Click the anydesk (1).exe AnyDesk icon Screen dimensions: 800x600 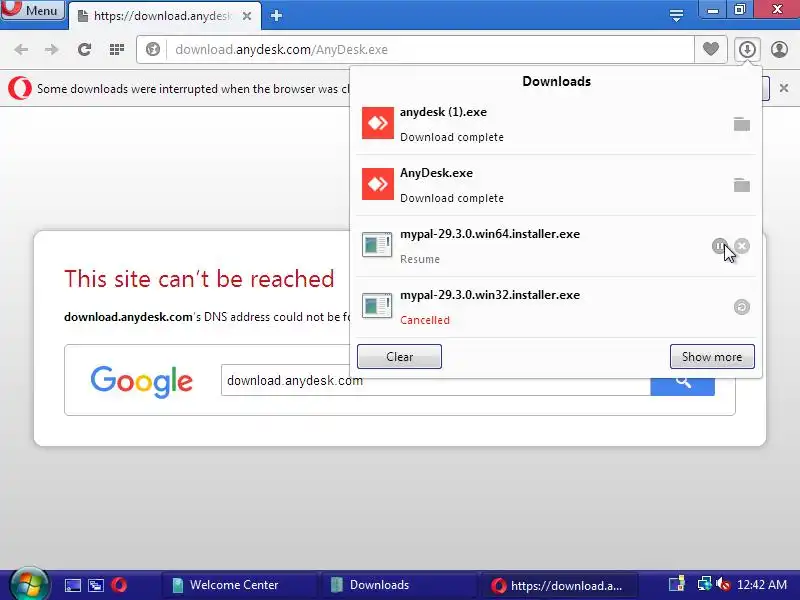tap(378, 123)
